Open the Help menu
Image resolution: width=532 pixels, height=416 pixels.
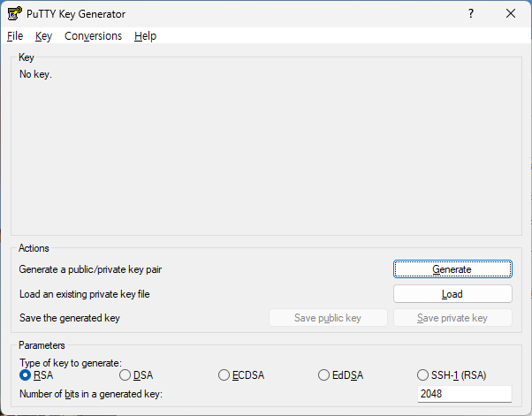[145, 36]
